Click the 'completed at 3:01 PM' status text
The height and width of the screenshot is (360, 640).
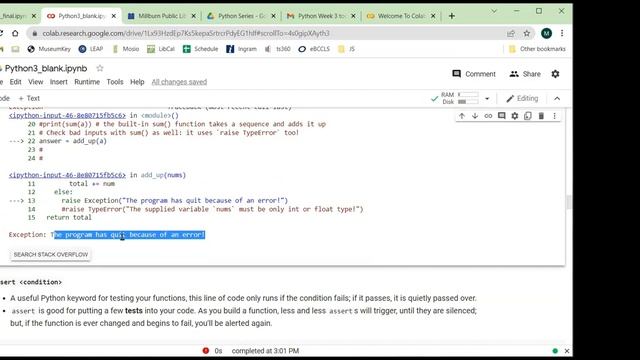tap(265, 351)
